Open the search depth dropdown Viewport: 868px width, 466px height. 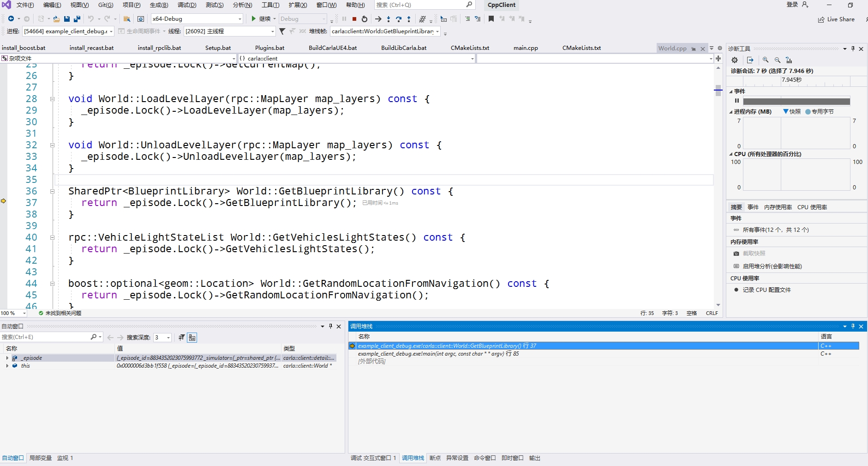(x=168, y=338)
